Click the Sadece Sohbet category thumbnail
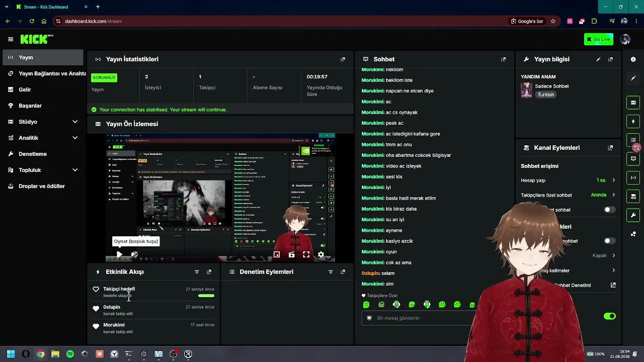The height and width of the screenshot is (362, 644). click(526, 90)
